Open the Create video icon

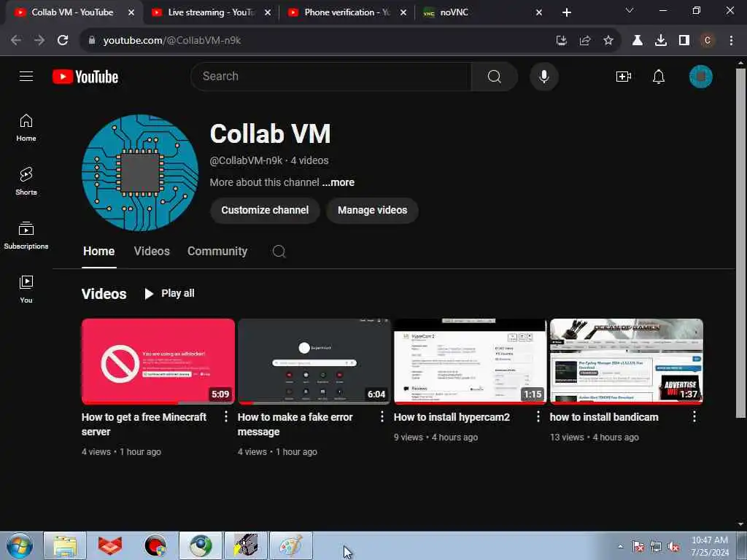tap(623, 76)
